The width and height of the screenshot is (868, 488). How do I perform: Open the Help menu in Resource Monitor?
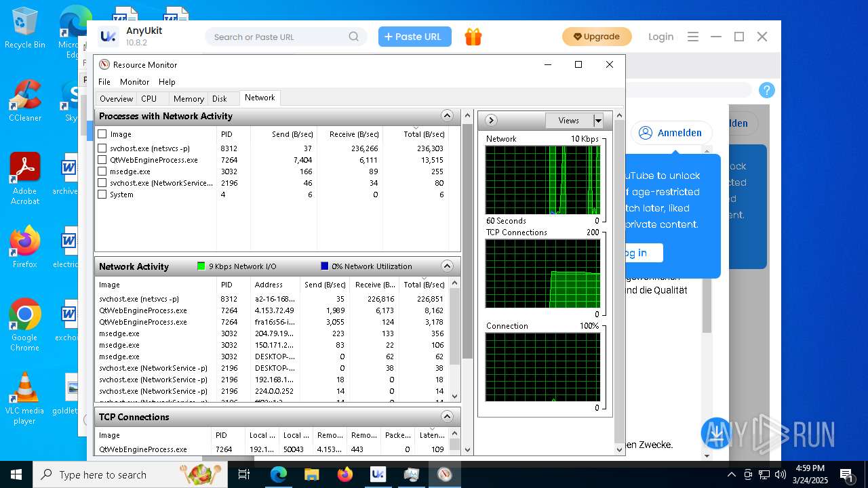167,82
